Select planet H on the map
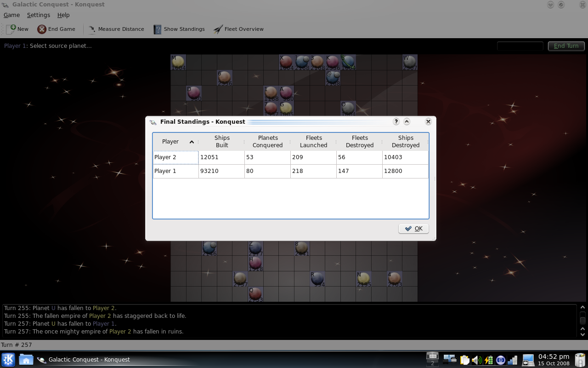Viewport: 588px width, 368px height. (x=255, y=263)
